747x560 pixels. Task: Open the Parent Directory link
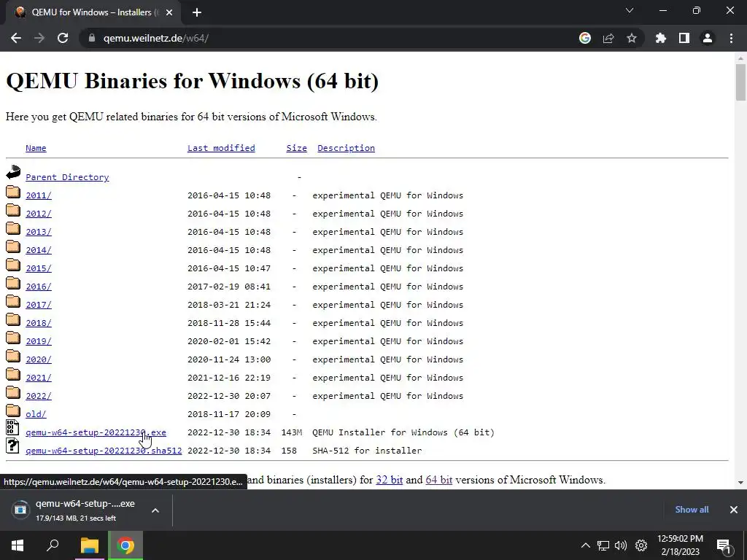point(67,177)
